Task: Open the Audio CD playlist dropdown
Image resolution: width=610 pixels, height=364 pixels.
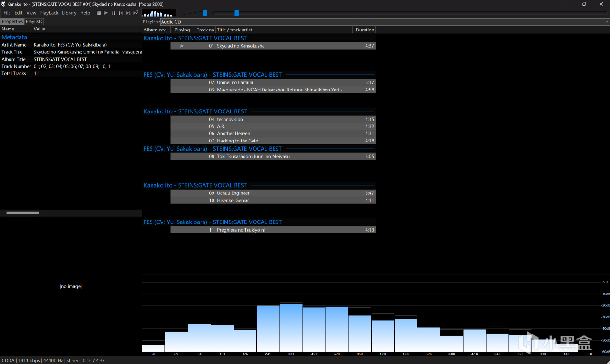Action: [385, 22]
